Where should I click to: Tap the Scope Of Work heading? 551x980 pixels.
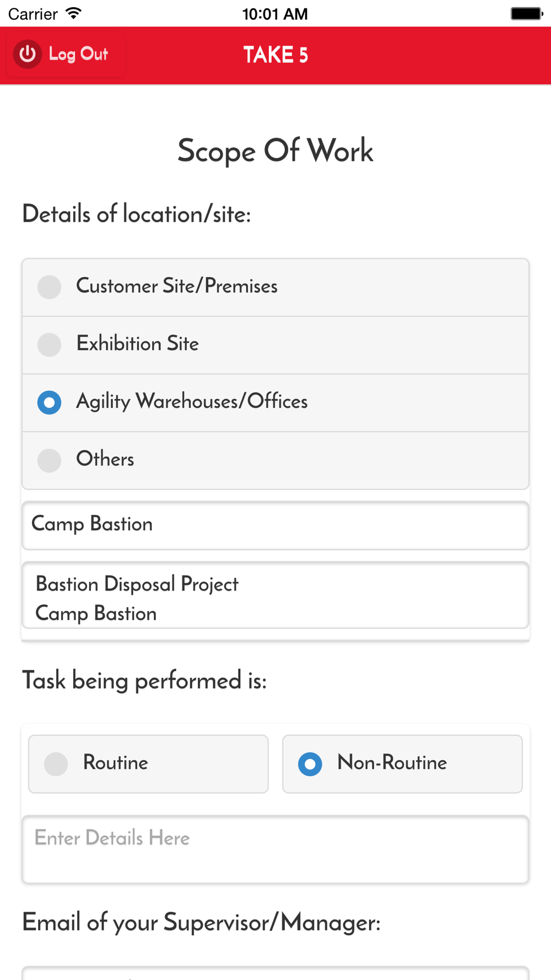pyautogui.click(x=275, y=150)
